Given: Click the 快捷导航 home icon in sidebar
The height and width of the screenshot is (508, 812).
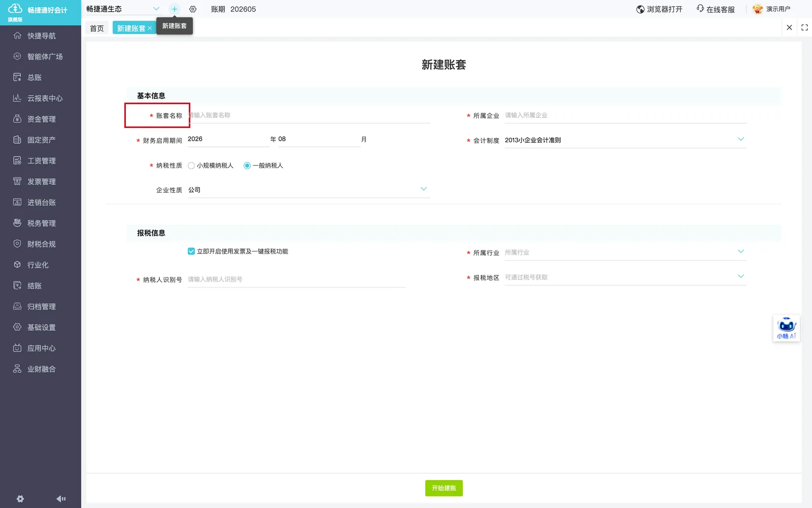Looking at the screenshot, I should pyautogui.click(x=17, y=36).
